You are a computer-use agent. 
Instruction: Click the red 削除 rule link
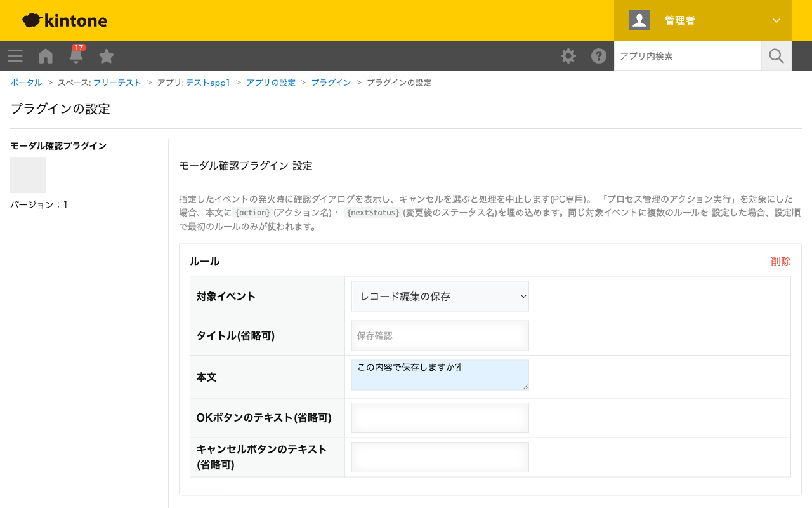tap(781, 262)
